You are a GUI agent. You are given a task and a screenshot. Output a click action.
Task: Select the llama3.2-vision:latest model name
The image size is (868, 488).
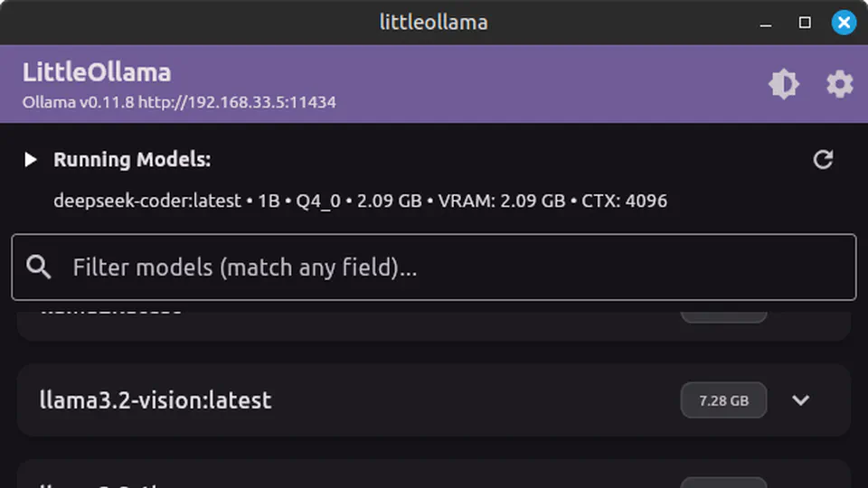156,400
